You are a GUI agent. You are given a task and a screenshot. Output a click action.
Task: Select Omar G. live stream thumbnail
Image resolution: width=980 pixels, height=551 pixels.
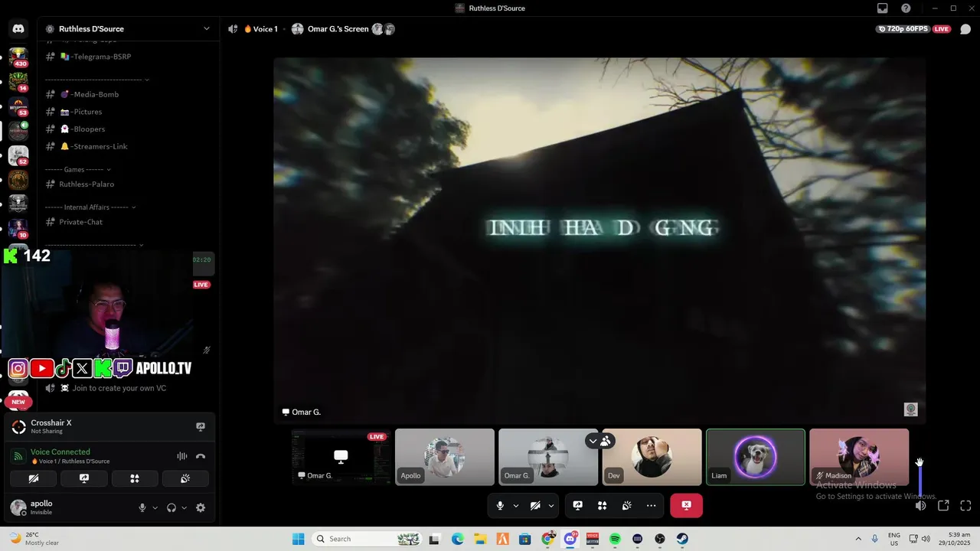[341, 457]
